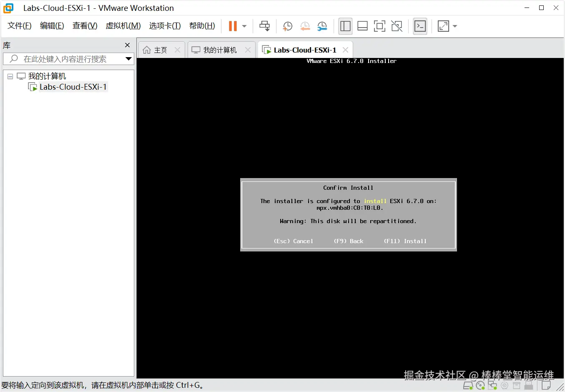Click the repartition warning text

(x=348, y=221)
